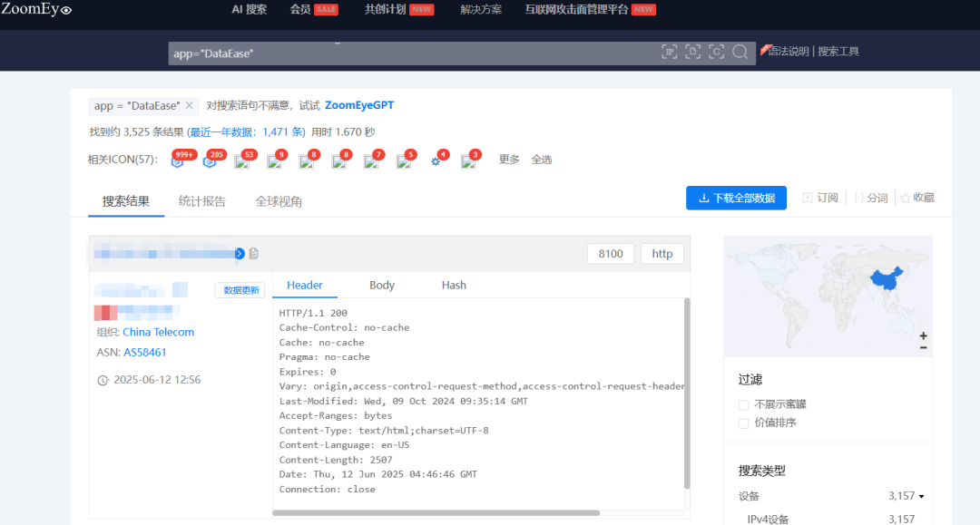Click the 最近一年数据 1,471 条 link
Image resolution: width=980 pixels, height=525 pixels.
click(246, 131)
